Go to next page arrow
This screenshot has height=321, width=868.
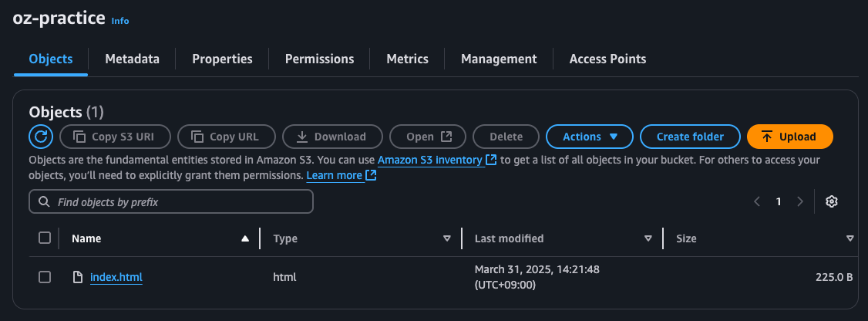tap(800, 201)
